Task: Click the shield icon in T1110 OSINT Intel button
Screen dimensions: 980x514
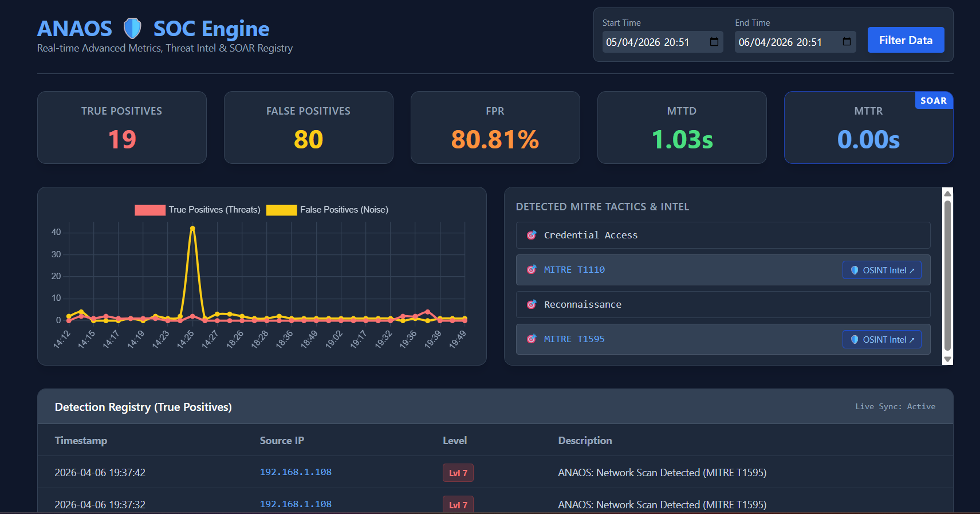Action: pyautogui.click(x=855, y=270)
